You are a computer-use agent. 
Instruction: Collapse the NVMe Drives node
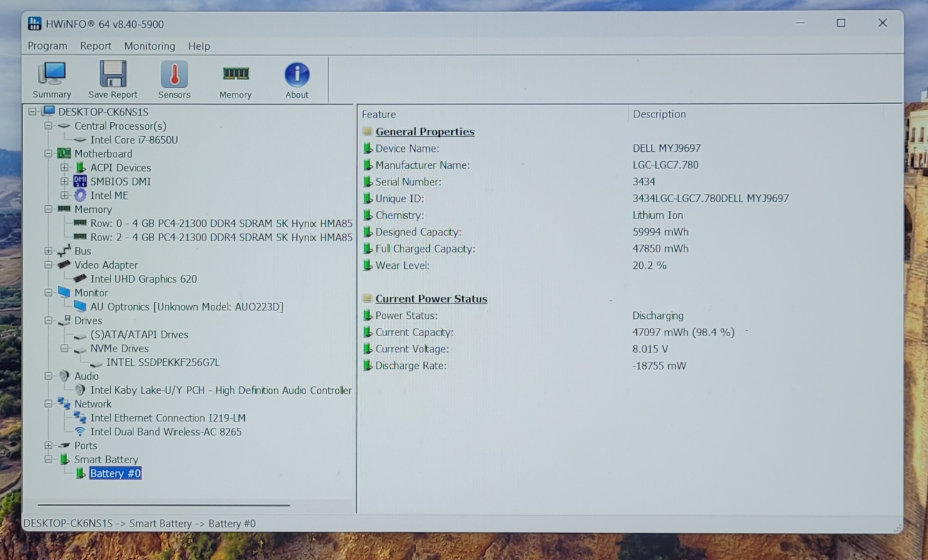pyautogui.click(x=64, y=348)
